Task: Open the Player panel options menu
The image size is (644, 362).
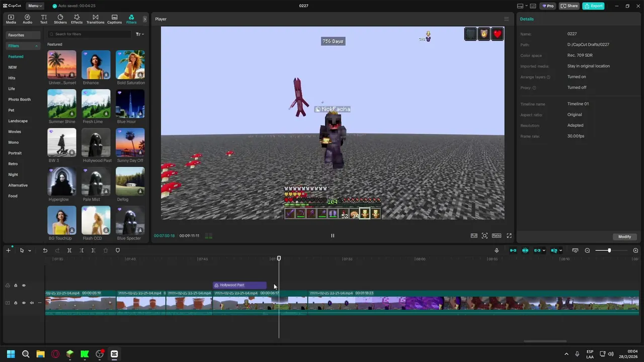Action: pos(507,19)
